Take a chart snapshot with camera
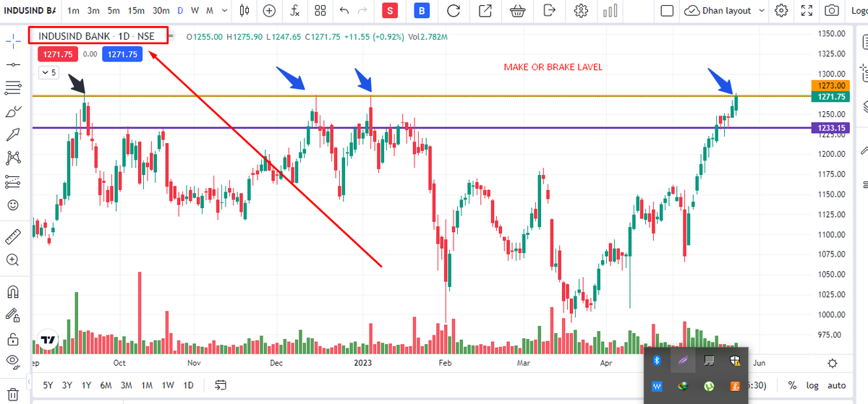 (x=833, y=11)
